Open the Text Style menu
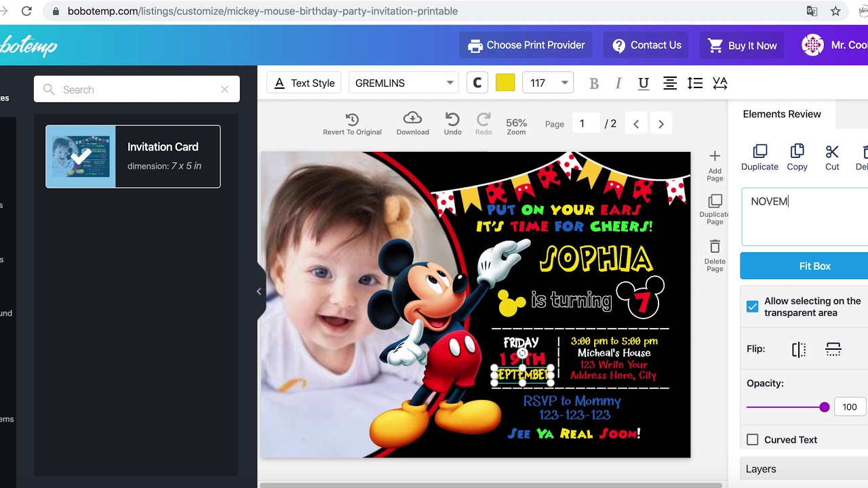Image resolution: width=868 pixels, height=488 pixels. point(304,83)
